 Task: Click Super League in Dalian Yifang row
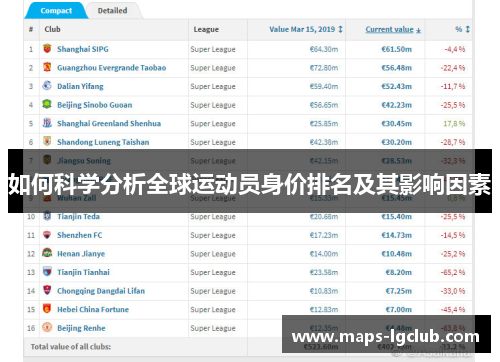coord(213,87)
